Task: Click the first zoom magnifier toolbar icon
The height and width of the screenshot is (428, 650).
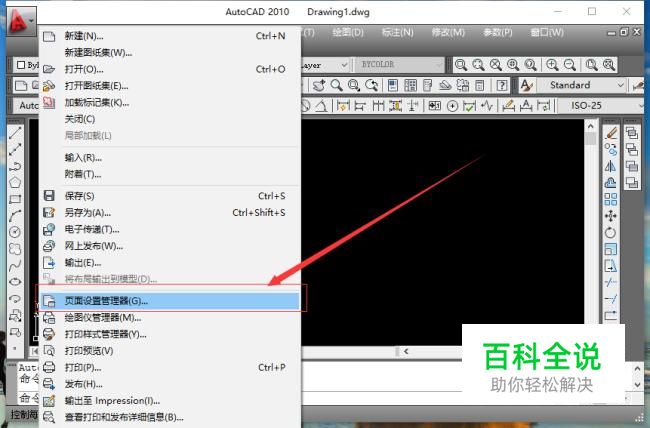Action: [461, 65]
